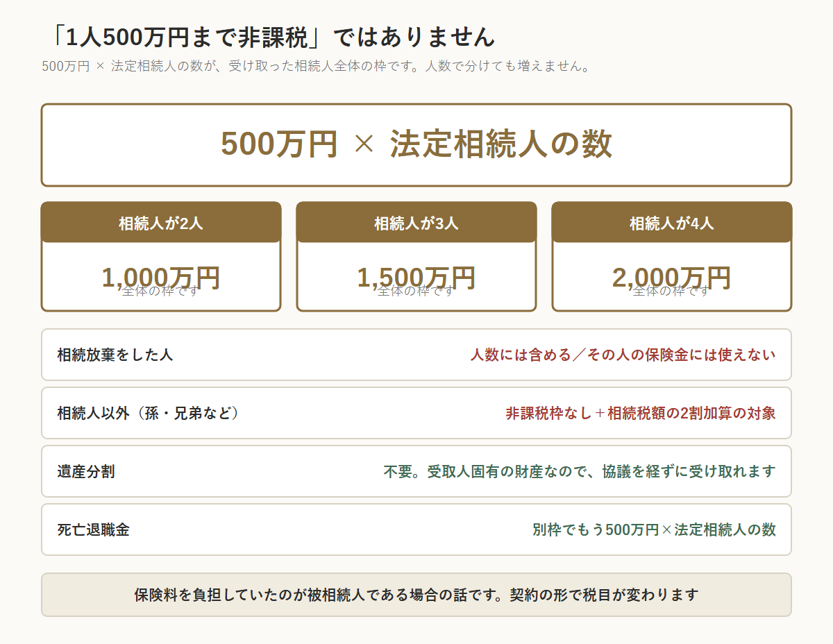Image resolution: width=833 pixels, height=644 pixels.
Task: Select the 相続人が4人 card header
Action: tap(672, 223)
